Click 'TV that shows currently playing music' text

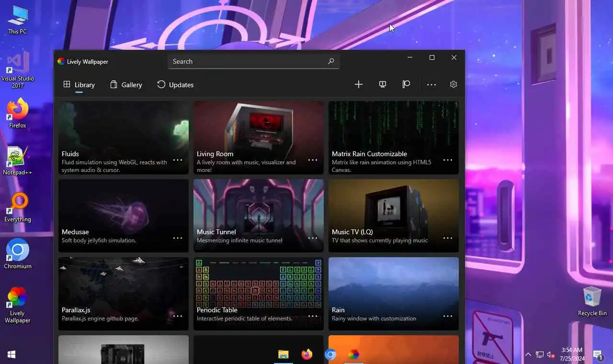click(380, 240)
